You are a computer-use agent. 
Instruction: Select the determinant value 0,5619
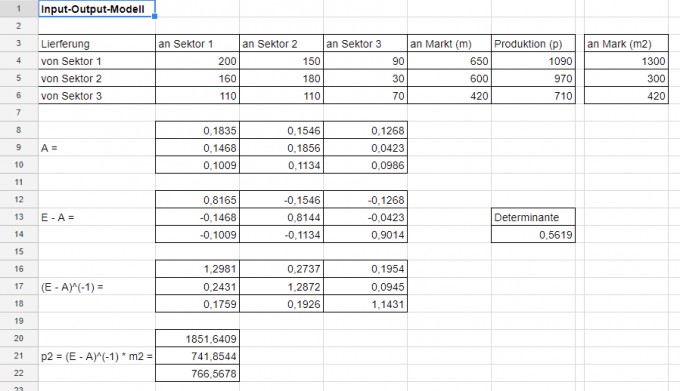click(x=533, y=234)
